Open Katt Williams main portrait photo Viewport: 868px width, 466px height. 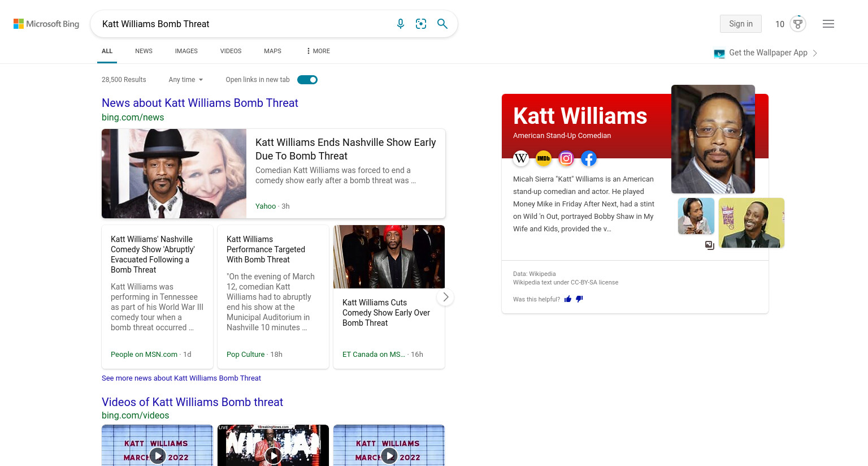[713, 139]
